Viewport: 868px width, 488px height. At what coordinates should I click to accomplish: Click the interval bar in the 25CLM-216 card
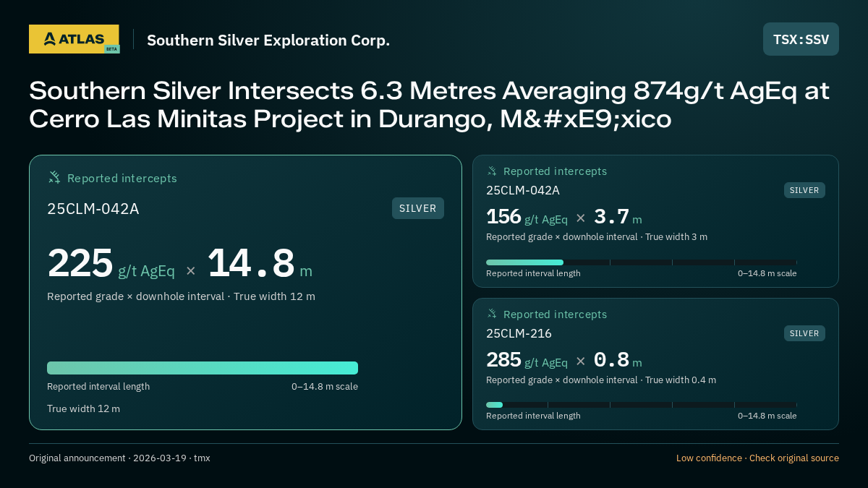[x=642, y=405]
